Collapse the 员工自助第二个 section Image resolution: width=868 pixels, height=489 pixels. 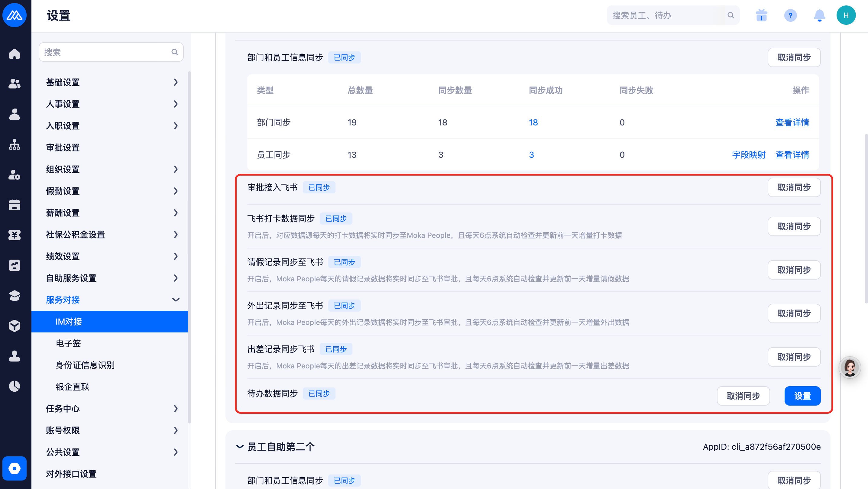240,446
